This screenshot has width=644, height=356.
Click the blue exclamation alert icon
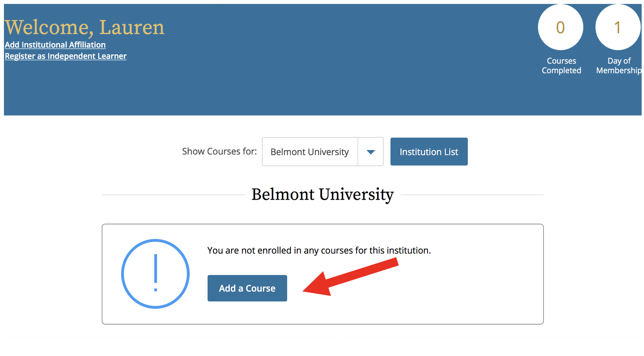(x=155, y=274)
